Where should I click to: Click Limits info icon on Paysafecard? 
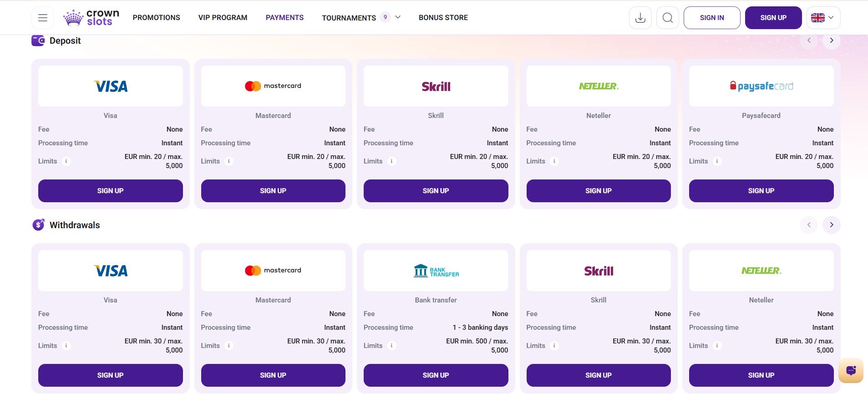717,161
